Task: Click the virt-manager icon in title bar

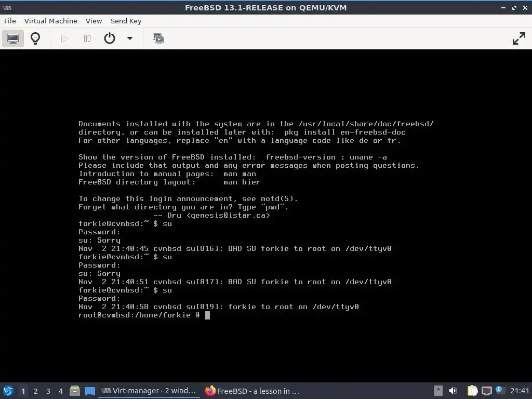Action: (x=7, y=7)
